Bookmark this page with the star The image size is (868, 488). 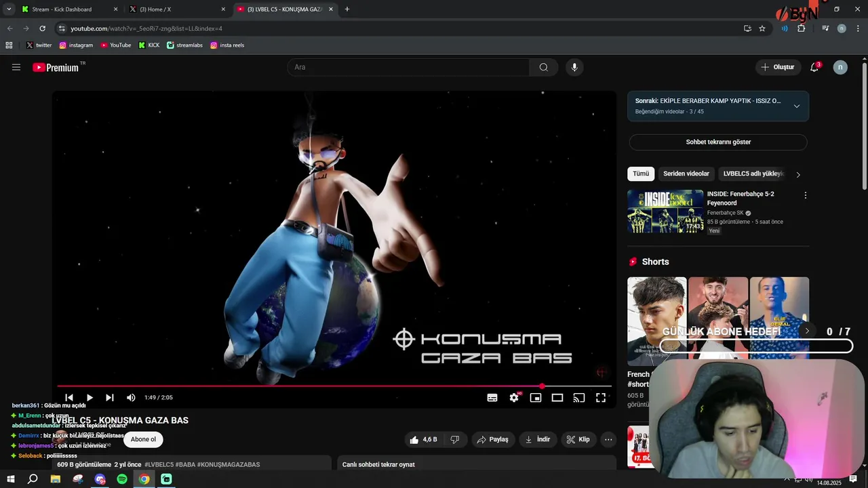(762, 28)
